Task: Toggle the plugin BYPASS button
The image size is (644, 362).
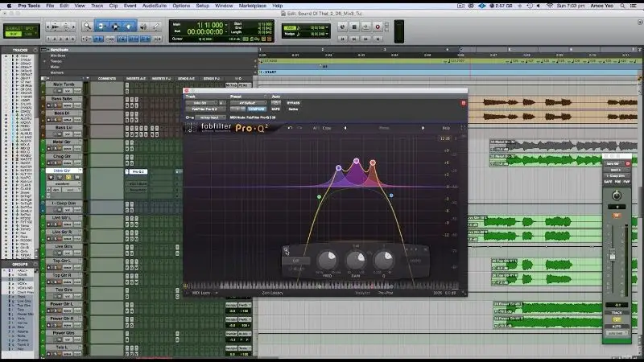Action: (x=294, y=103)
